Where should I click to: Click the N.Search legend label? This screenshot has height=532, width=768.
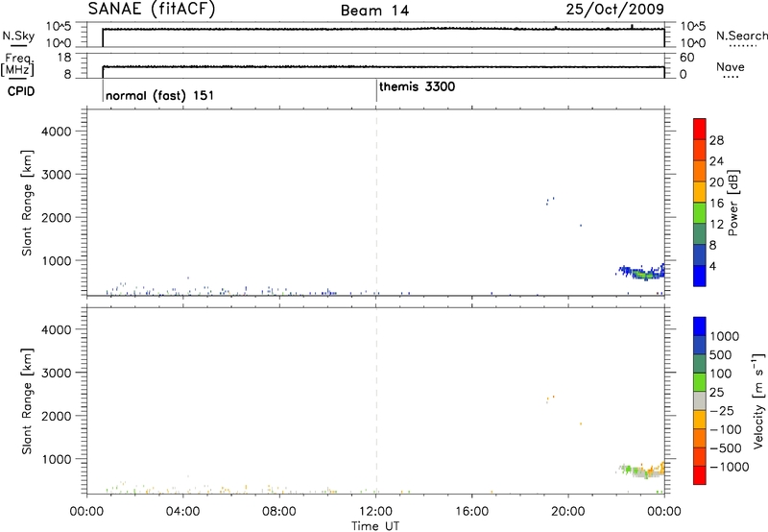click(741, 36)
